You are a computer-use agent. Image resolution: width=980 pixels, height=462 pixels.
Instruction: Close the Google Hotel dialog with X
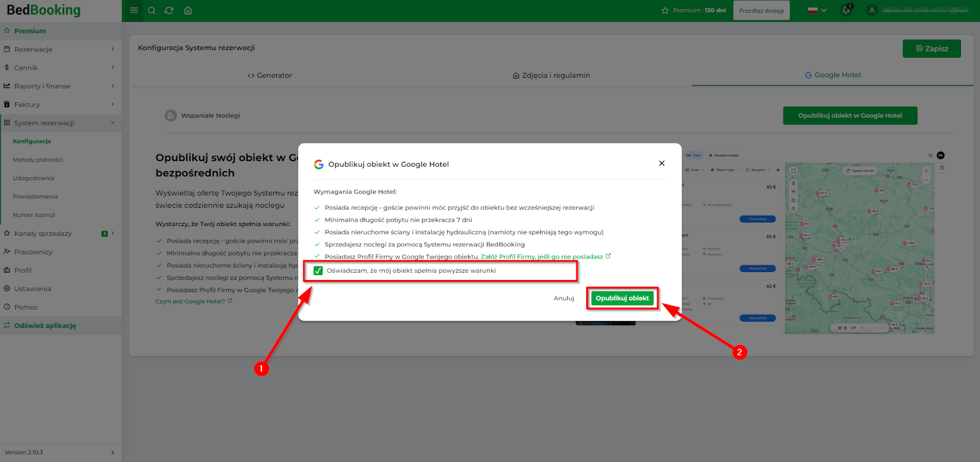point(661,164)
